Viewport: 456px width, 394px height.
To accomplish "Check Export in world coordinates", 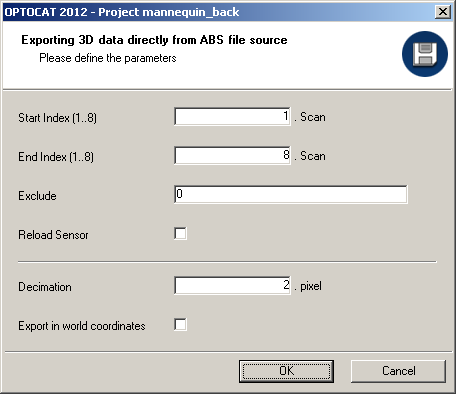I will (x=180, y=324).
